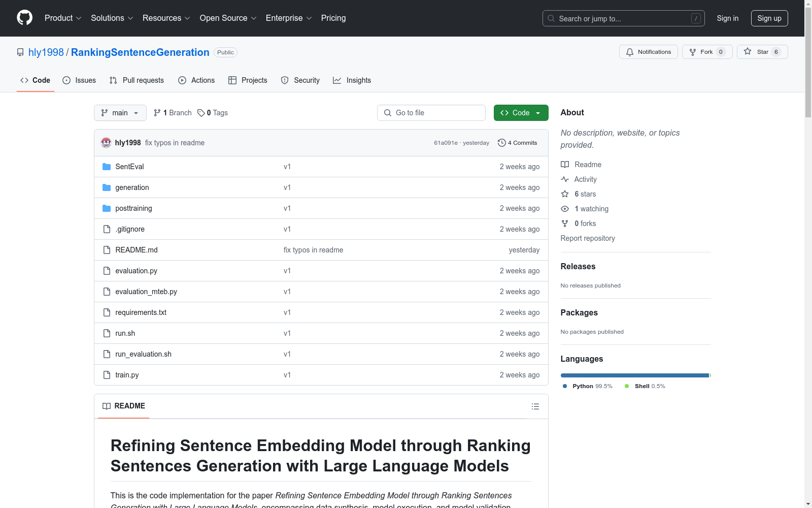This screenshot has height=508, width=812.
Task: Click the Sign up button
Action: click(769, 18)
